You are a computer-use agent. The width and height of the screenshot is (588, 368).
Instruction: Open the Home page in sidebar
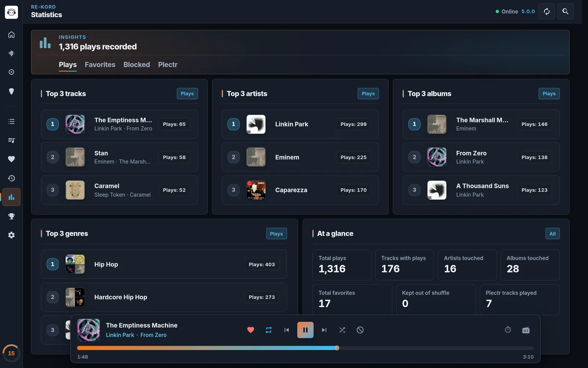11,35
